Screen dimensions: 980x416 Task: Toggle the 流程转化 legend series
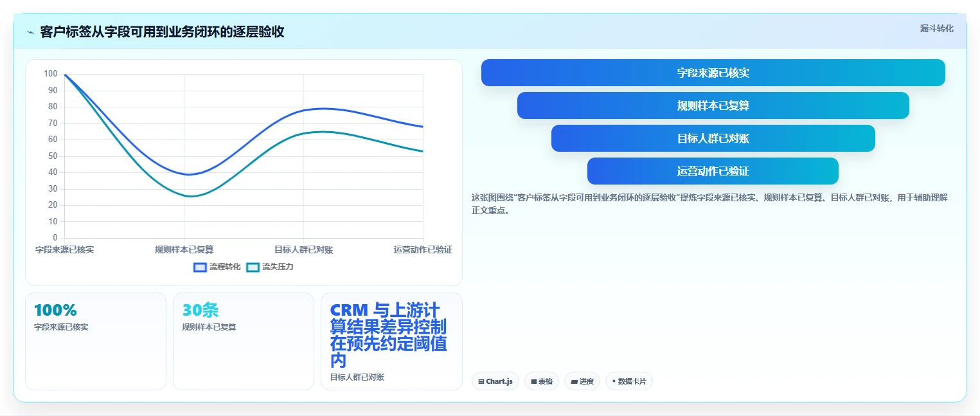[217, 267]
